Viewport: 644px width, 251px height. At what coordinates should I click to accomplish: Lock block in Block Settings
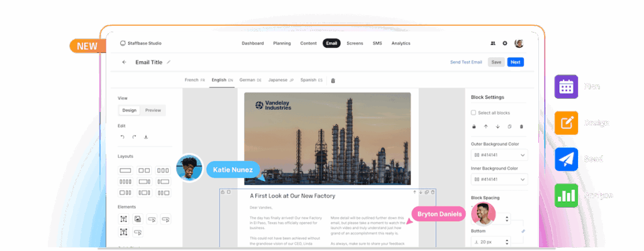pyautogui.click(x=474, y=126)
